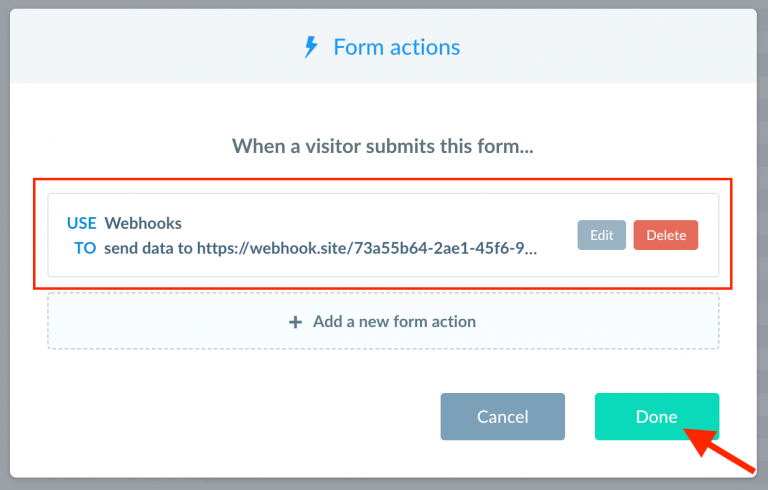768x490 pixels.
Task: Click empty space between URL and Edit
Action: tap(558, 235)
